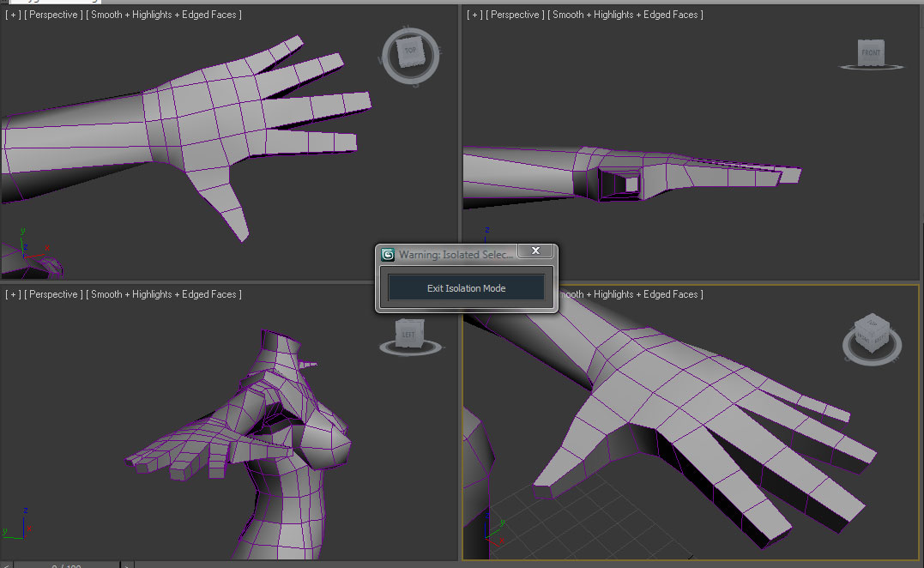Open the [Perspective] menu in the bottom-left viewport
Screen dimensions: 924x568
pos(54,294)
